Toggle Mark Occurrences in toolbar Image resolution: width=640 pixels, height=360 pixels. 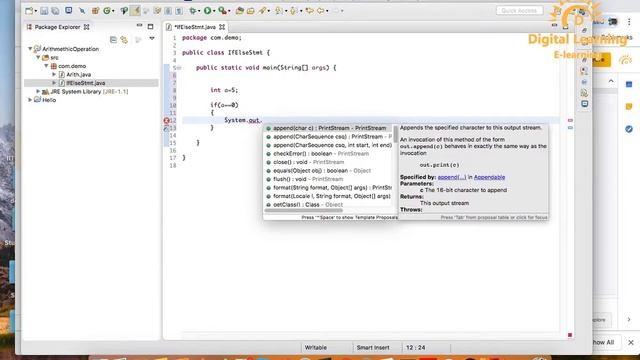click(x=135, y=11)
